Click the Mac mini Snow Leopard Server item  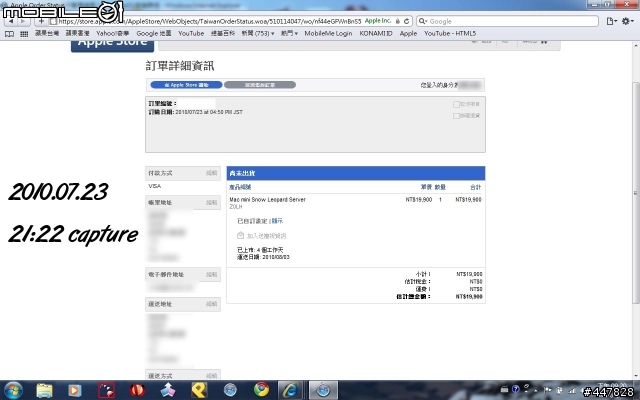tap(267, 200)
